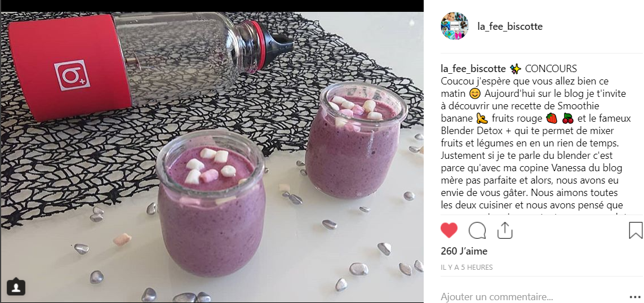Open comments via speech bubble icon
This screenshot has width=644, height=303.
point(477,230)
